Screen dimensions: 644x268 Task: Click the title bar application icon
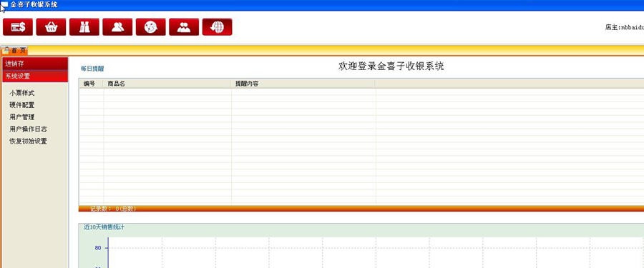[x=4, y=5]
